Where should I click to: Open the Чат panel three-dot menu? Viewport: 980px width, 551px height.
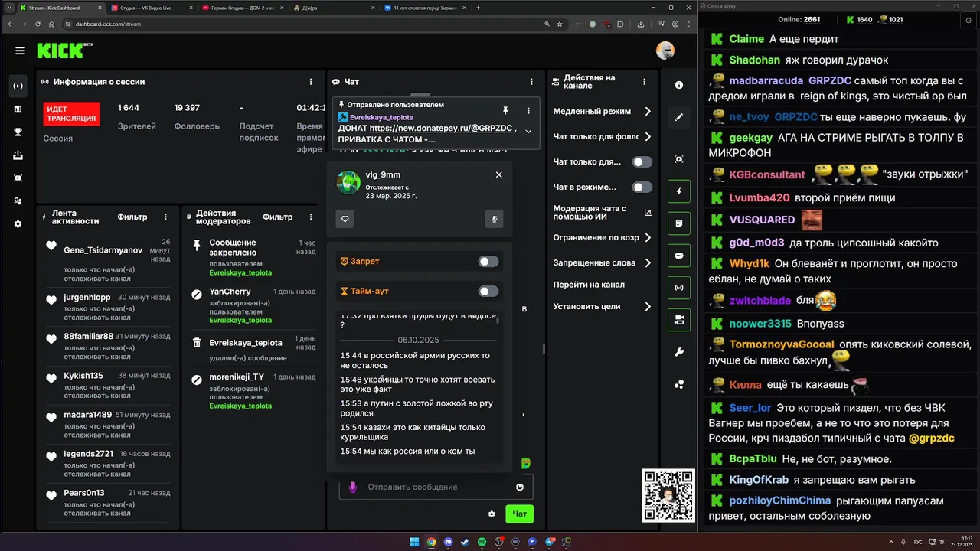(x=531, y=82)
